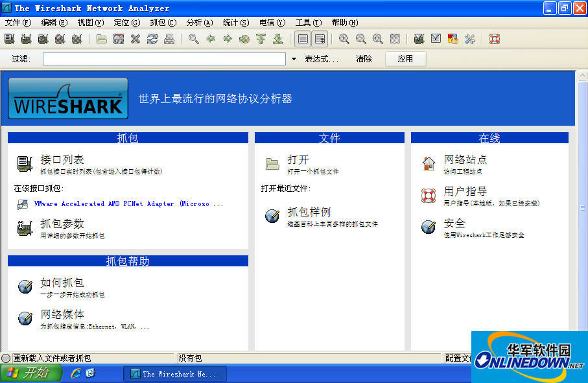Open the interface list toolbar icon
Screen dimensions: 588x383
click(x=9, y=39)
